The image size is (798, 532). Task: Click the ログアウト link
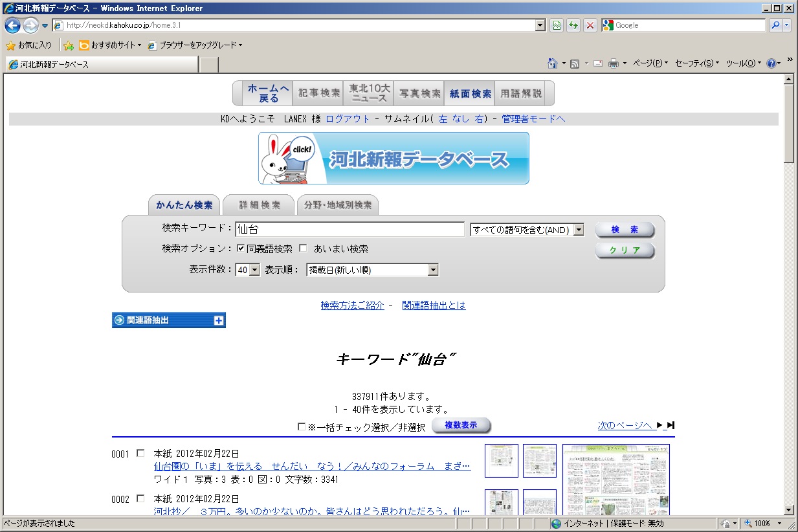[x=348, y=119]
